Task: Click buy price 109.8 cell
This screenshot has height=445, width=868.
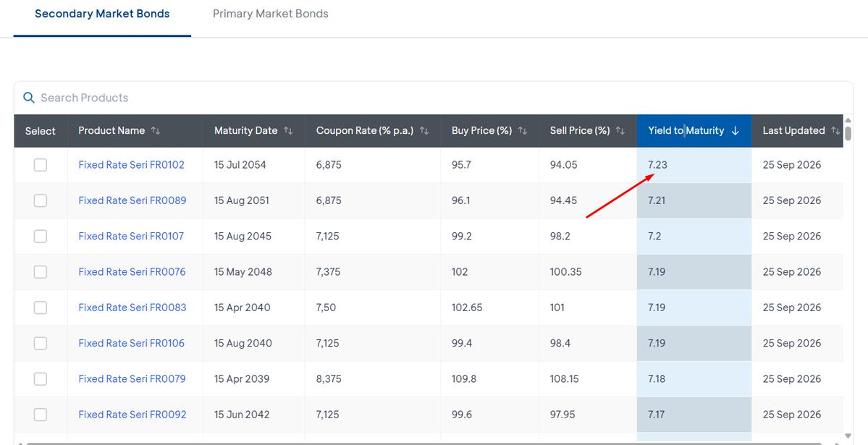Action: (x=464, y=379)
